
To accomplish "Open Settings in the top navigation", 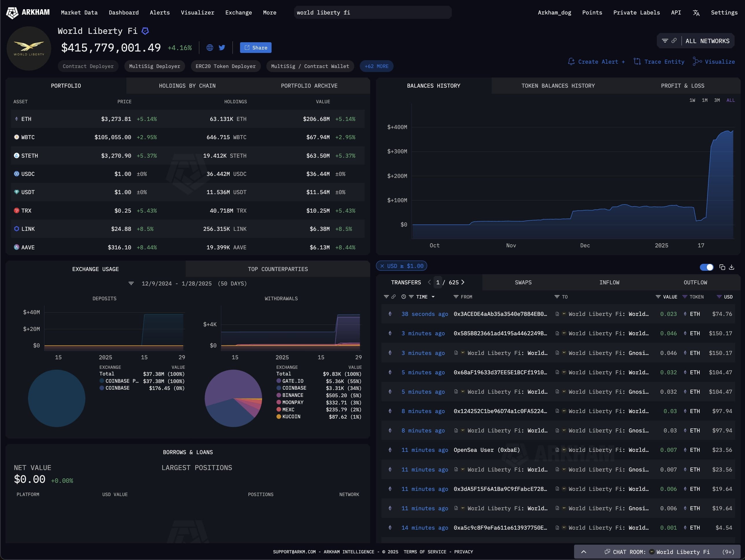I will 724,12.
